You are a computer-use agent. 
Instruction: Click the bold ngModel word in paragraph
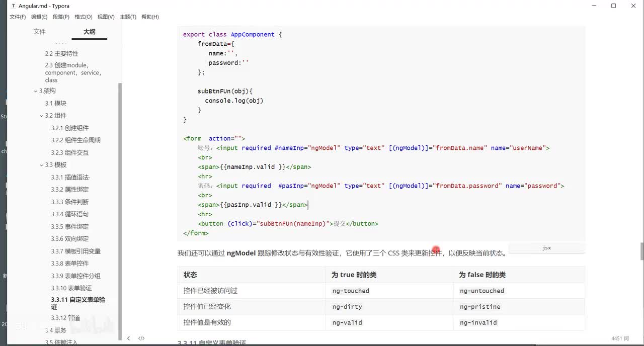click(242, 253)
